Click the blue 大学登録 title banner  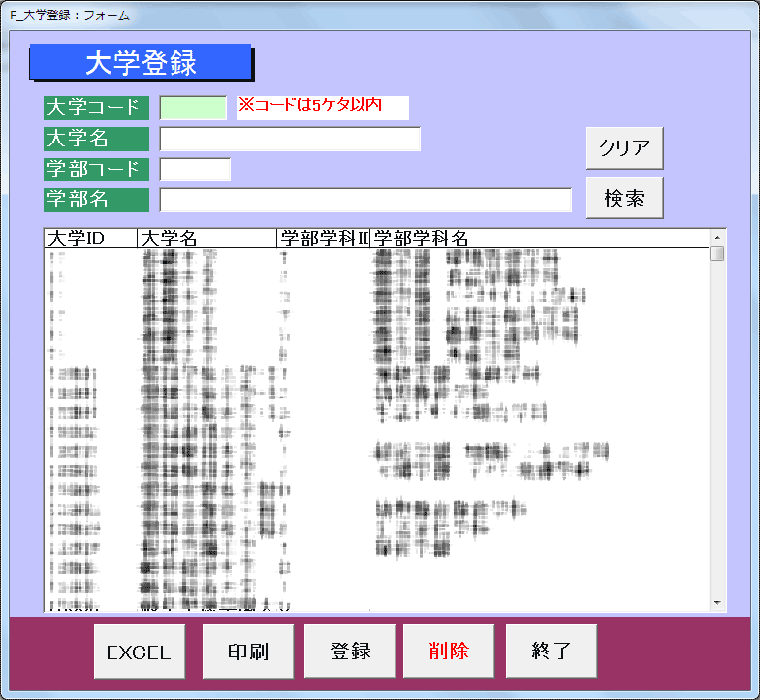coord(141,63)
